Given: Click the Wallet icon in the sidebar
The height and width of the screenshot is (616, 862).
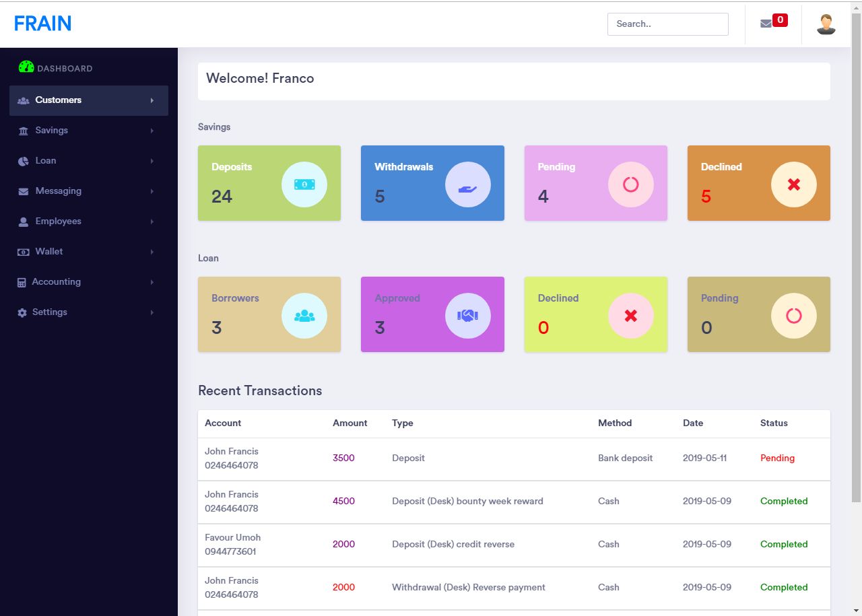Looking at the screenshot, I should click(22, 251).
